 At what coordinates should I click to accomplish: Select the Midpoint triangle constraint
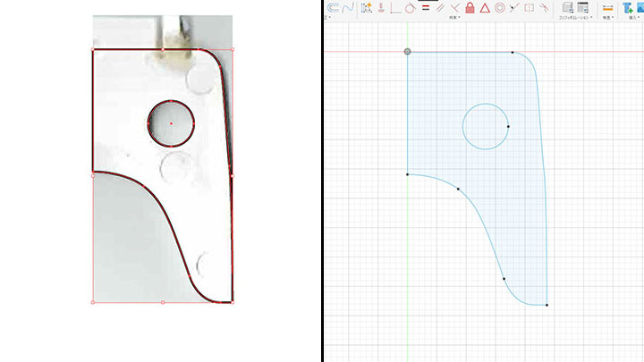tap(484, 7)
